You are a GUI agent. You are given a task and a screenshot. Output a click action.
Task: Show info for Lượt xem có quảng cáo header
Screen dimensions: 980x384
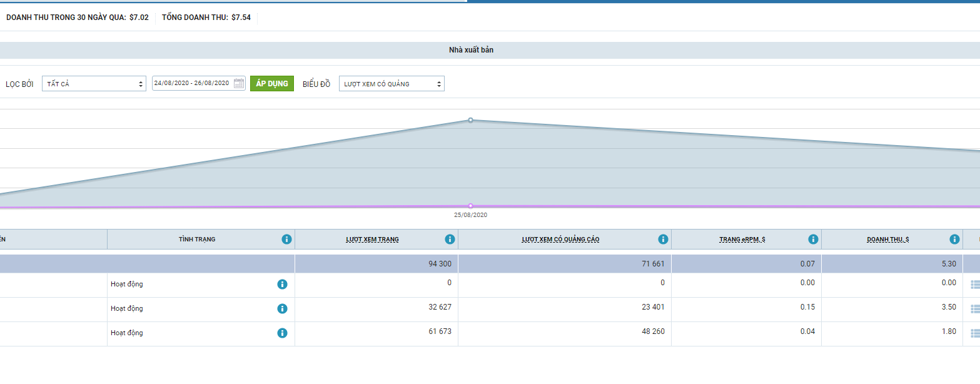click(663, 240)
